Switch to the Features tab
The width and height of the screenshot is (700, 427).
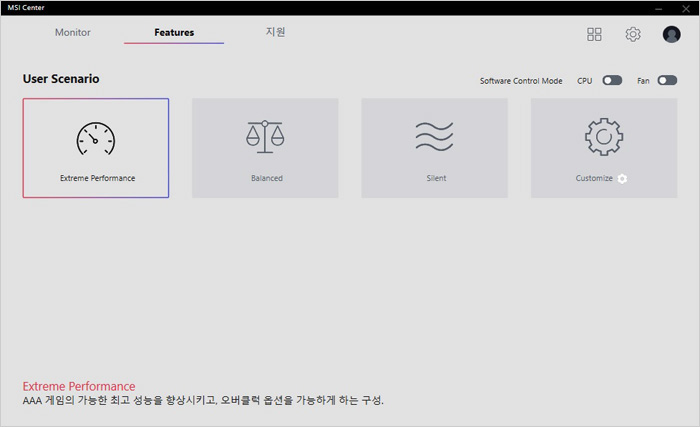174,32
